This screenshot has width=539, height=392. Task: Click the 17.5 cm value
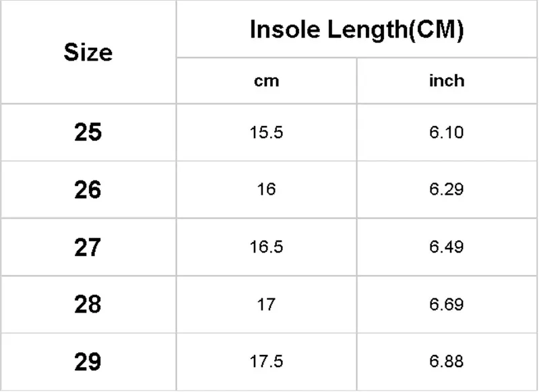266,362
